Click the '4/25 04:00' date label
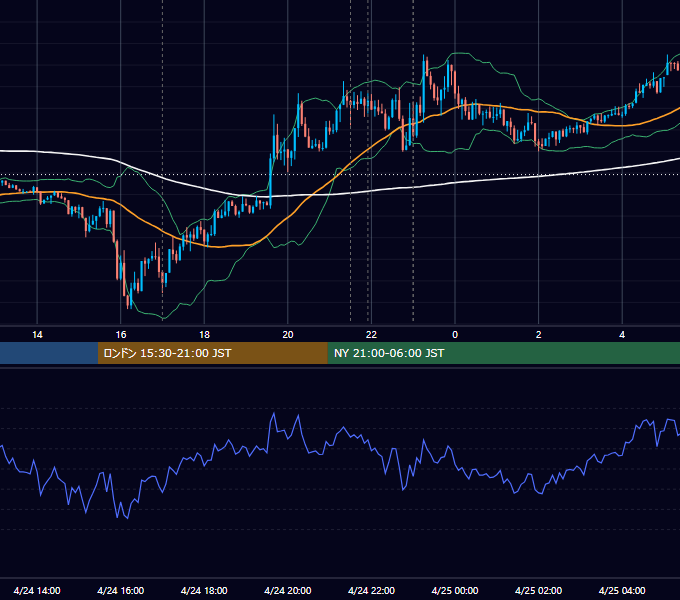This screenshot has width=680, height=600. 622,590
